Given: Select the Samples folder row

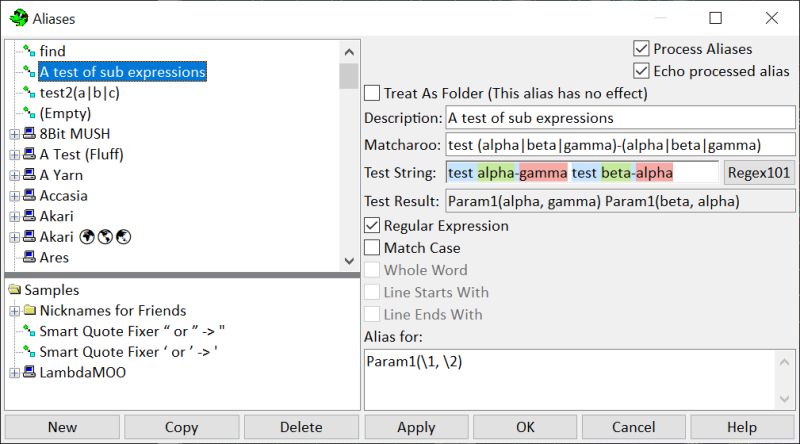Looking at the screenshot, I should (52, 290).
